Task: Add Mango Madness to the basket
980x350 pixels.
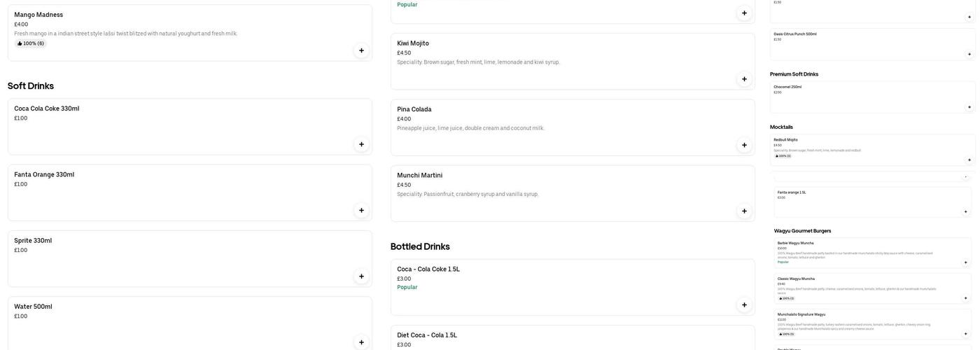Action: [361, 50]
